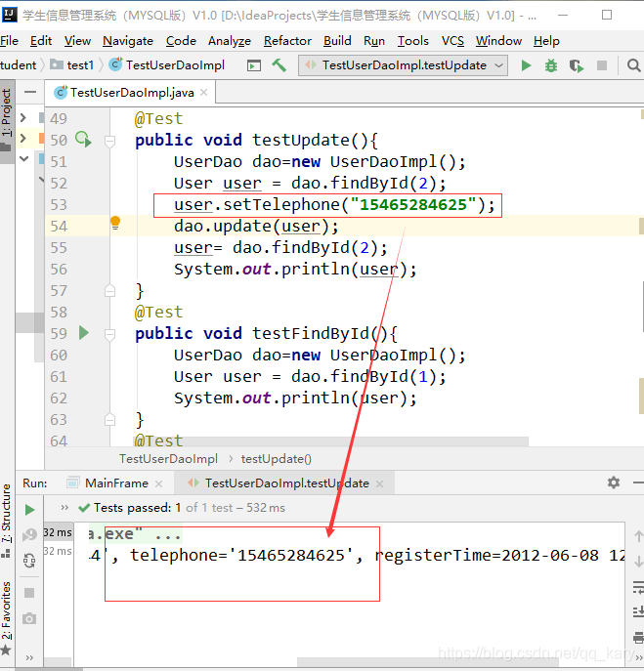
Task: Click Run with Coverage icon in toolbar
Action: [577, 65]
